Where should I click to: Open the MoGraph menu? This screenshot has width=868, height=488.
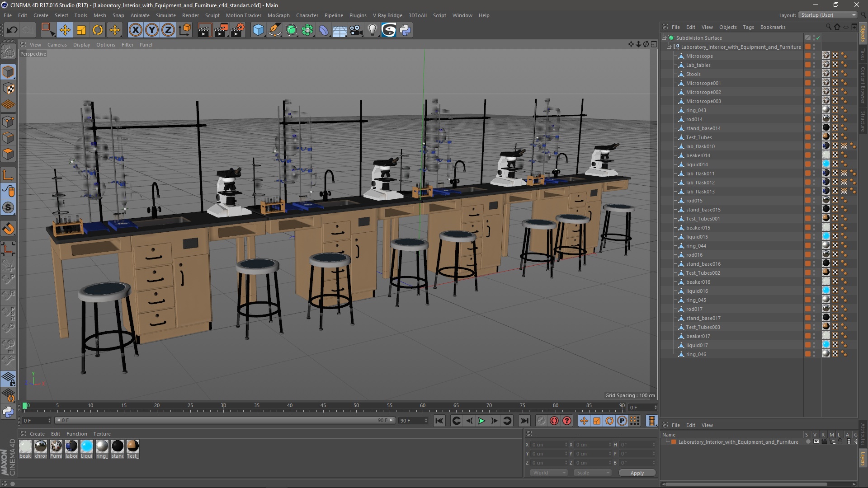(278, 15)
